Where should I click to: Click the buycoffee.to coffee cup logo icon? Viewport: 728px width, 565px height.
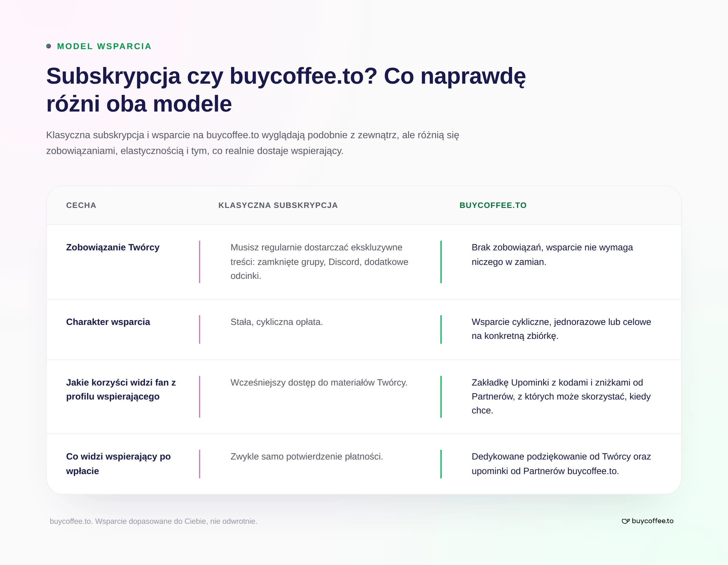pyautogui.click(x=626, y=521)
